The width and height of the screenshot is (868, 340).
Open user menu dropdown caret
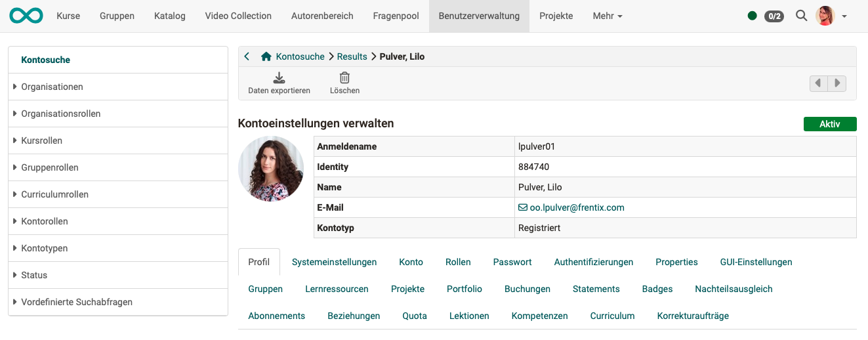[844, 16]
